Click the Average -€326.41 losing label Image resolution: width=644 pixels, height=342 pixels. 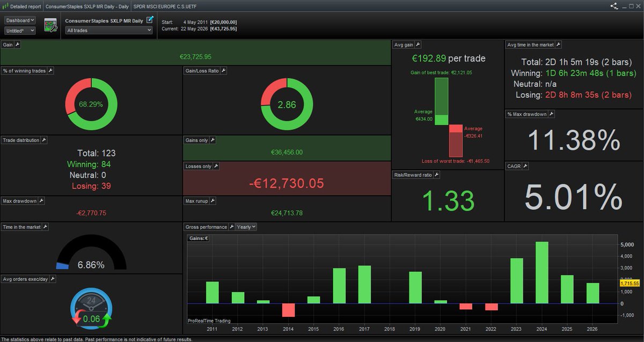click(473, 132)
